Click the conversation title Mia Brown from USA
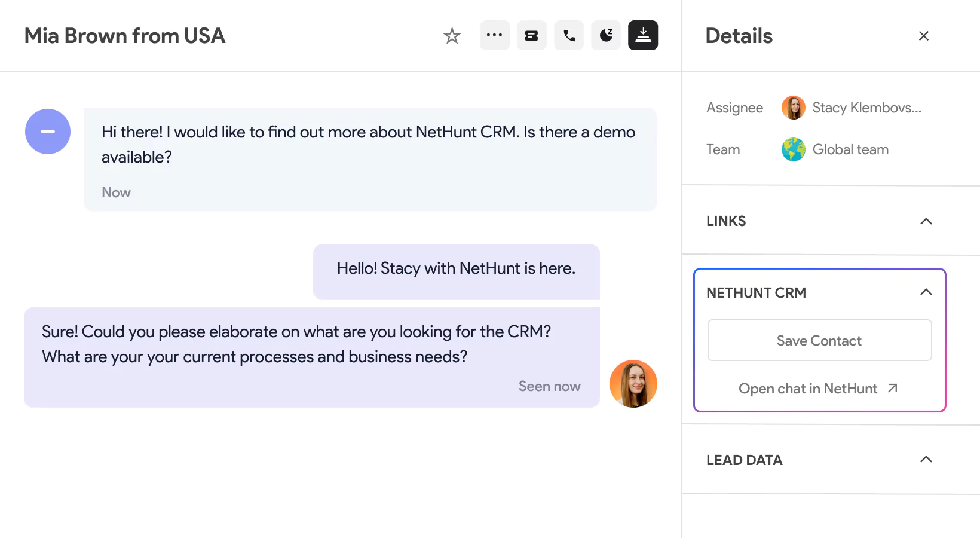The width and height of the screenshot is (980, 538). pyautogui.click(x=124, y=35)
